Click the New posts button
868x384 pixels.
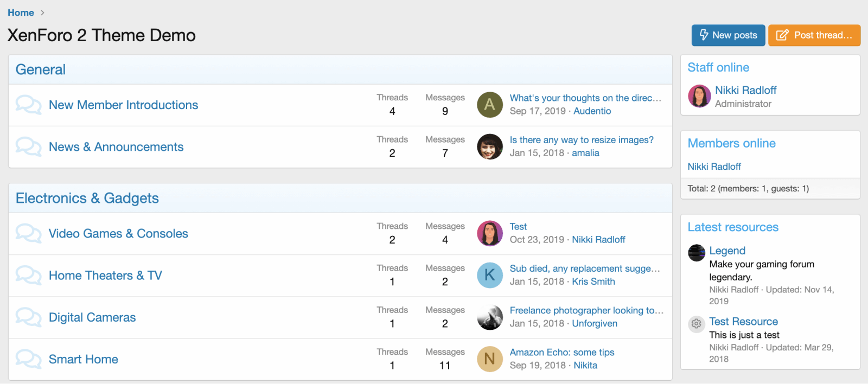[728, 35]
